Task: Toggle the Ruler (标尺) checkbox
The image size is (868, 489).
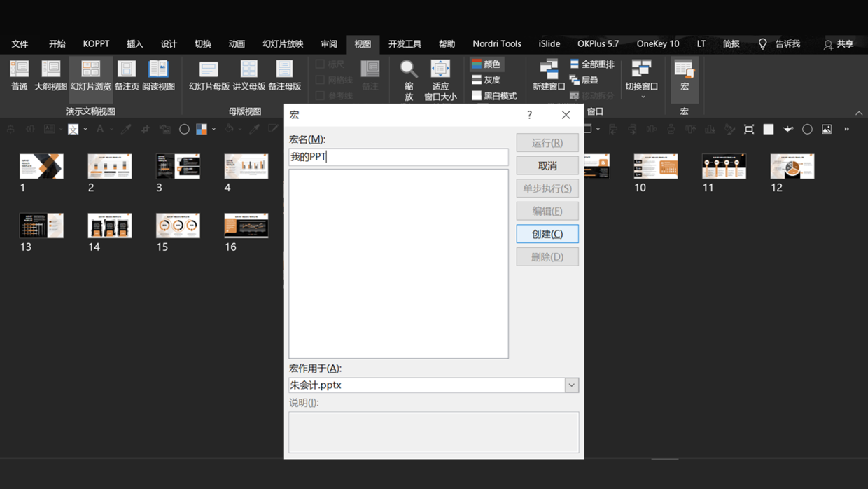Action: (321, 64)
